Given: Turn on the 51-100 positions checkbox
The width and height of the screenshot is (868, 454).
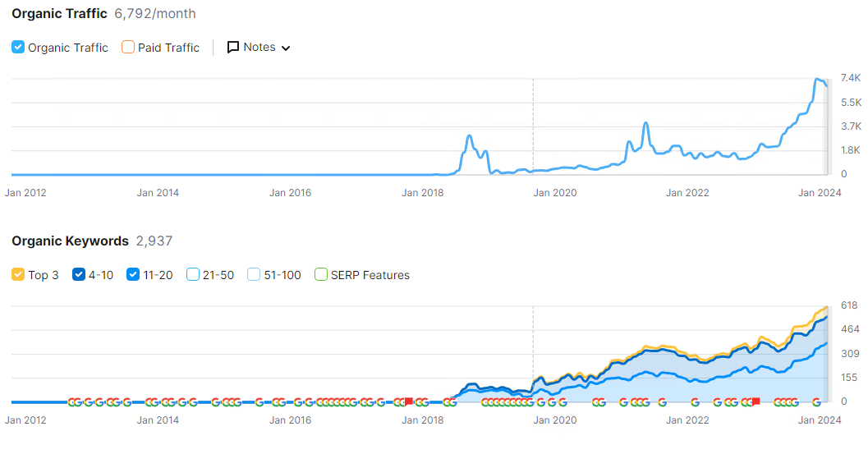Looking at the screenshot, I should pyautogui.click(x=254, y=274).
